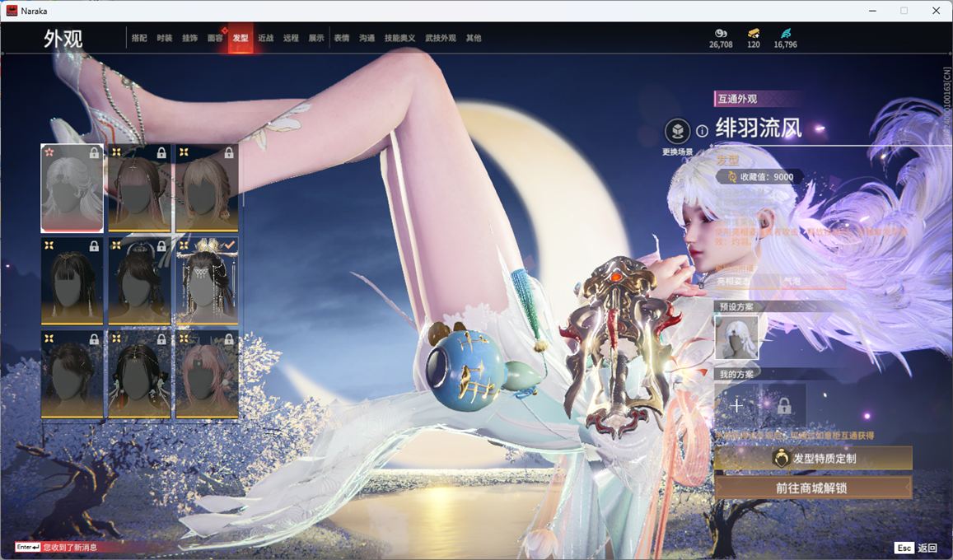This screenshot has width=953, height=560.
Task: Click the Esc 返回 back button
Action: tap(917, 548)
